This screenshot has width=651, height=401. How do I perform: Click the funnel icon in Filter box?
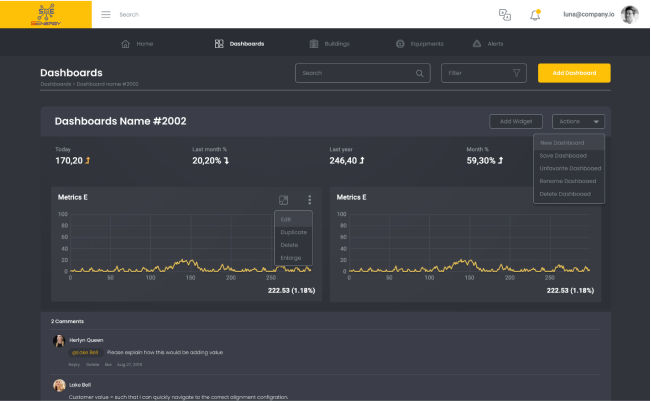coord(516,73)
